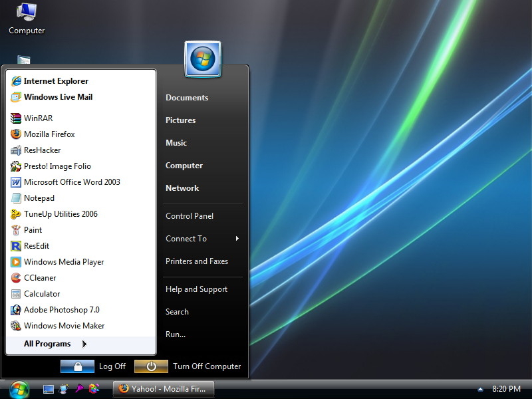Click the magenta funnel quick launch icon
Viewport: 532px width, 399px height.
79,388
